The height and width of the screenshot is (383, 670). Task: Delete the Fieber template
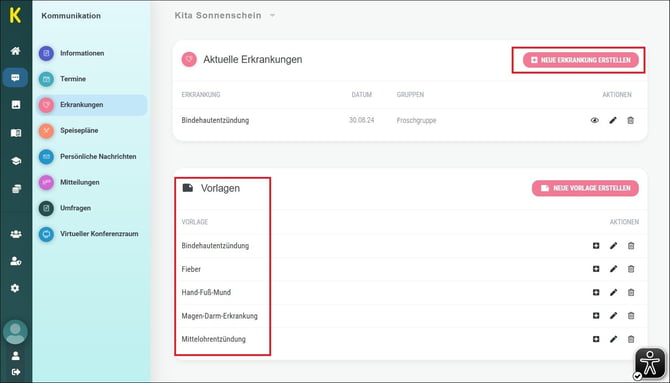(631, 269)
